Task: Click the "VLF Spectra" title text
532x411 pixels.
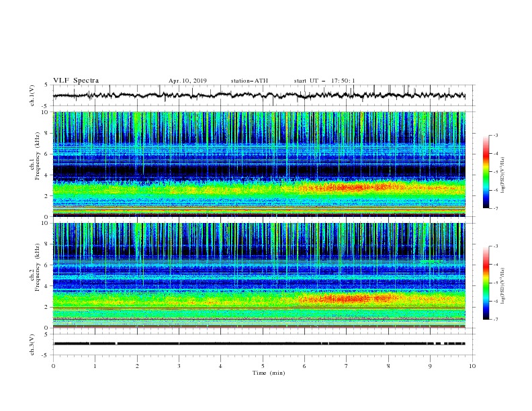Action: click(76, 81)
